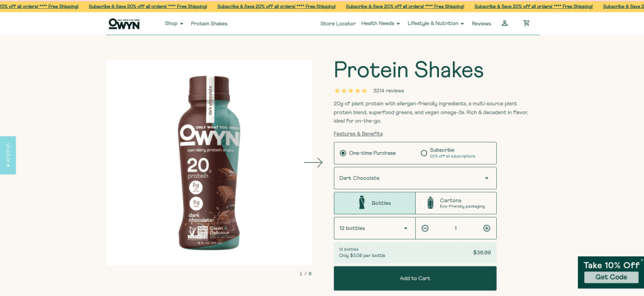Choose Bottles packaging option
Image resolution: width=644 pixels, height=296 pixels.
[x=375, y=203]
